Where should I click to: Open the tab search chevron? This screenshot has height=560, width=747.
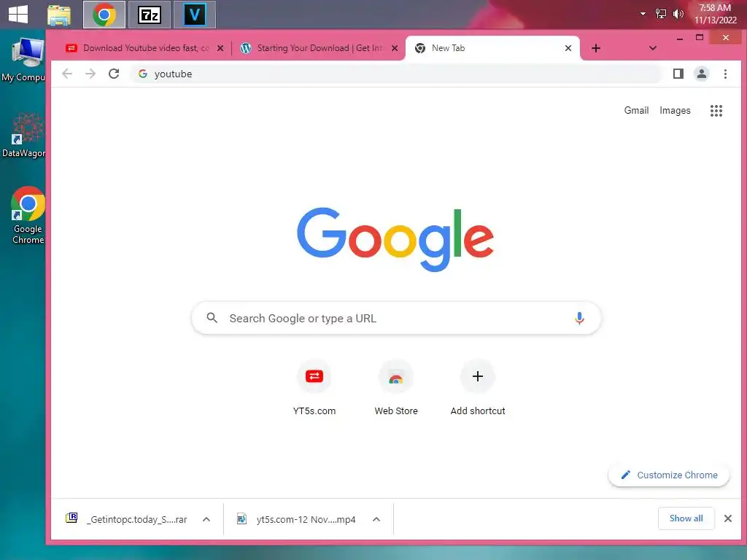click(653, 48)
